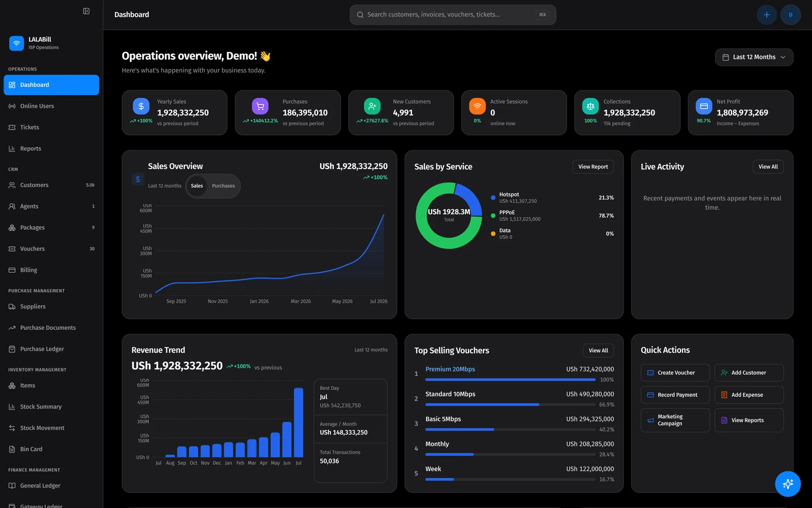Screen dimensions: 812x508
Task: Click the Purchases cart icon
Action: (x=260, y=106)
